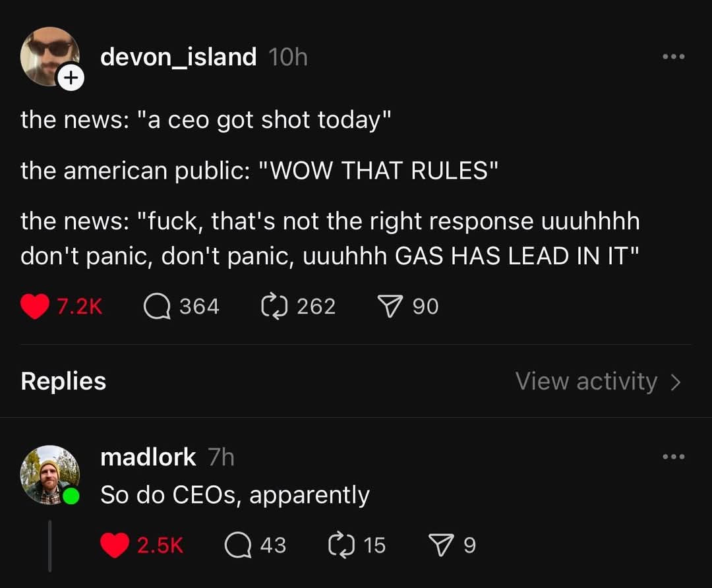Open devon_island profile picture

click(49, 57)
